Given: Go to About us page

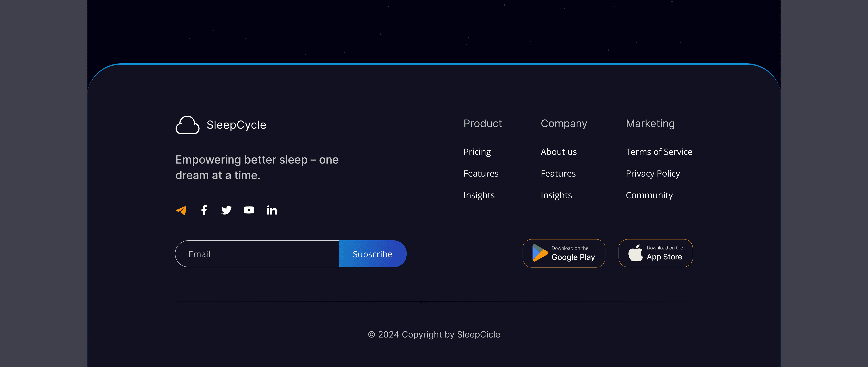Looking at the screenshot, I should pos(558,152).
